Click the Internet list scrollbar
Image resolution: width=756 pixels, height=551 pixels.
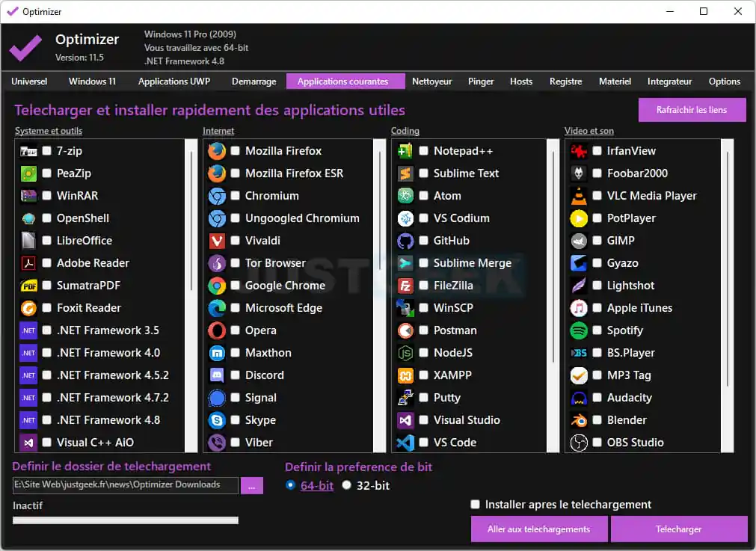380,296
